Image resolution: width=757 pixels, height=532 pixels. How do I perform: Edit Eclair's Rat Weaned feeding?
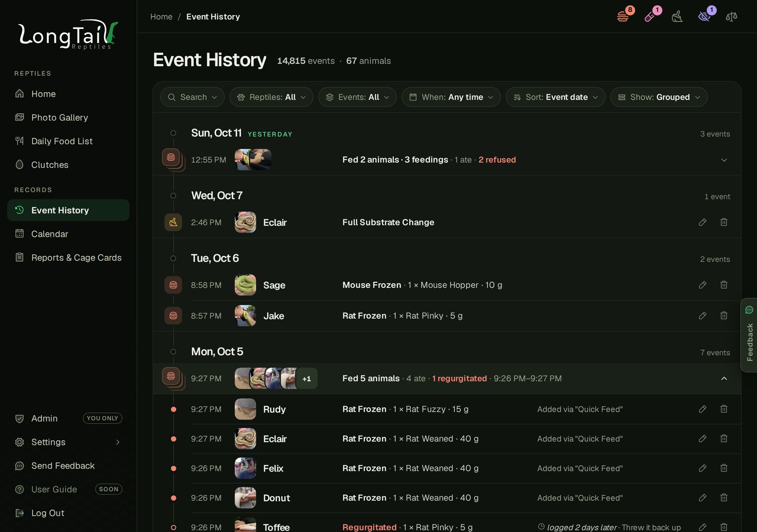click(x=703, y=438)
